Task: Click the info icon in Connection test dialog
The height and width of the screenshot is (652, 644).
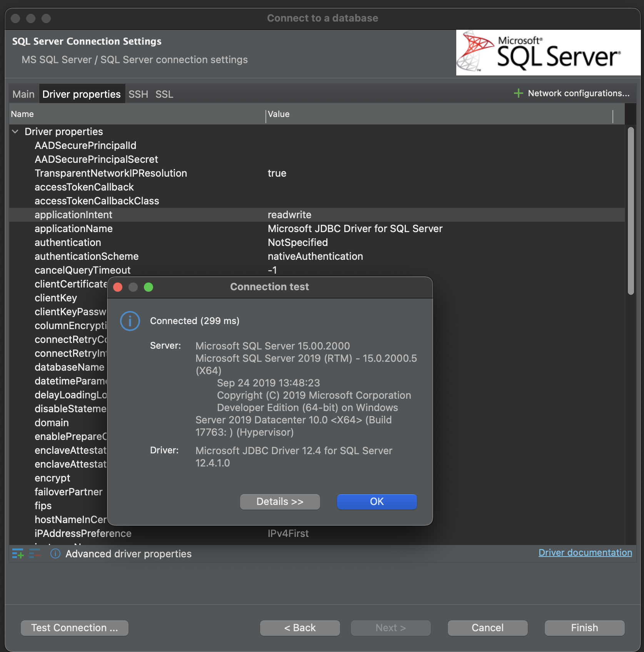Action: (x=130, y=321)
